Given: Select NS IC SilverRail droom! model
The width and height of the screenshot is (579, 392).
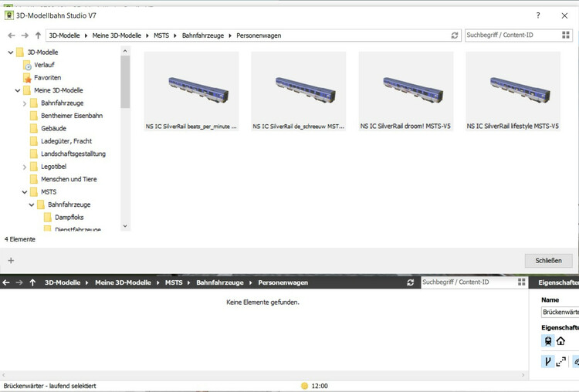Looking at the screenshot, I should click(406, 91).
